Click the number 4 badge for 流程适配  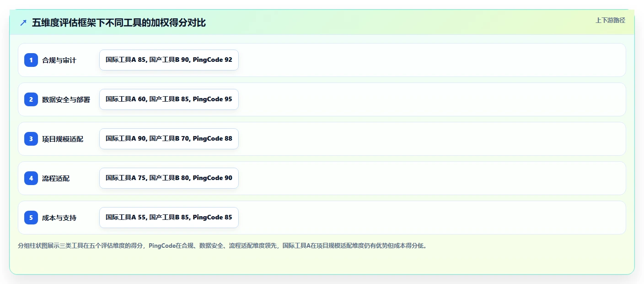coord(31,178)
